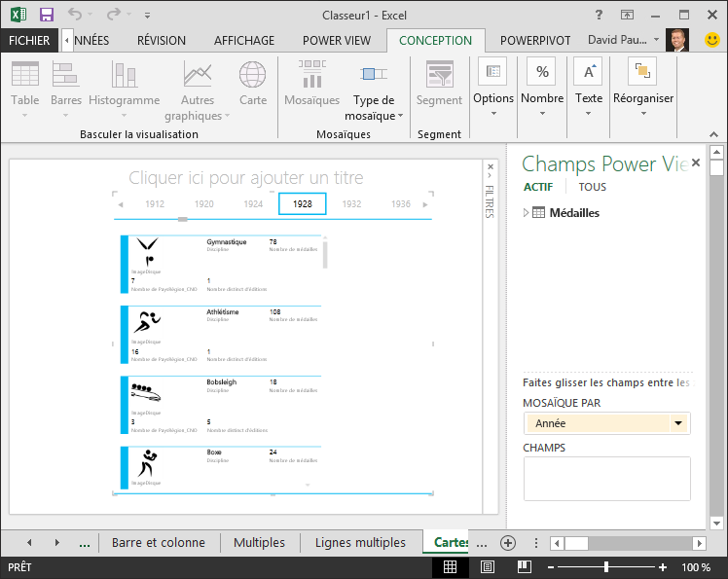Open the David Pau... account menu
Image resolution: width=728 pixels, height=579 pixels.
tap(623, 40)
